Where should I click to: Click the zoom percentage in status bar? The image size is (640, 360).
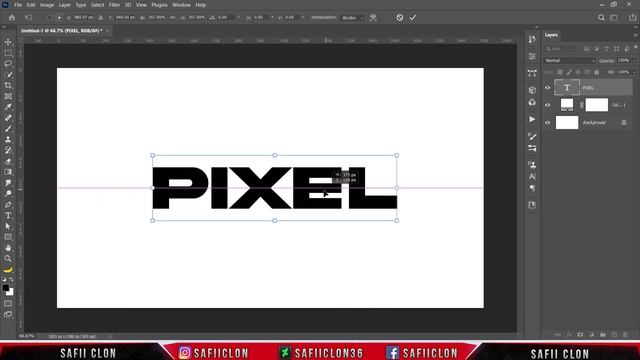[26, 336]
